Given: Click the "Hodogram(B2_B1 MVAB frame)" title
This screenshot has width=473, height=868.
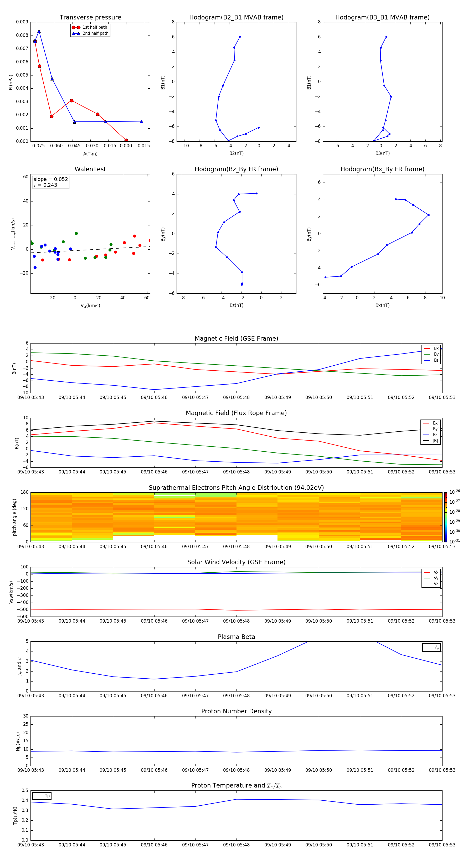Looking at the screenshot, I should [236, 17].
